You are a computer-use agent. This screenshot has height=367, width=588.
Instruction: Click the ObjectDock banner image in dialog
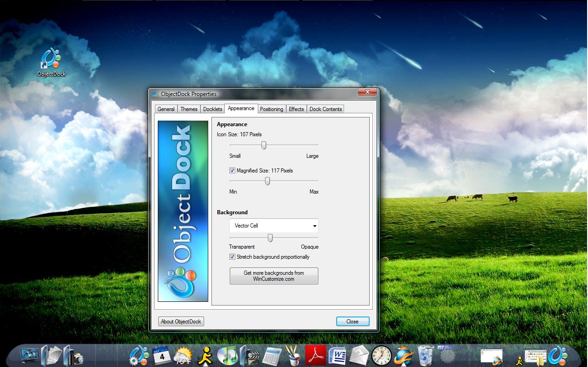[183, 211]
